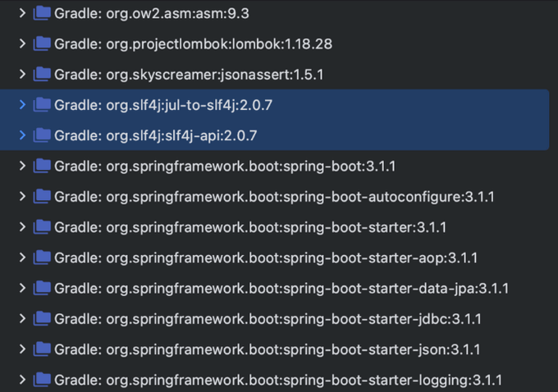The image size is (558, 392).
Task: Expand the spring-boot-starter-data-jpa node
Action: tap(22, 288)
